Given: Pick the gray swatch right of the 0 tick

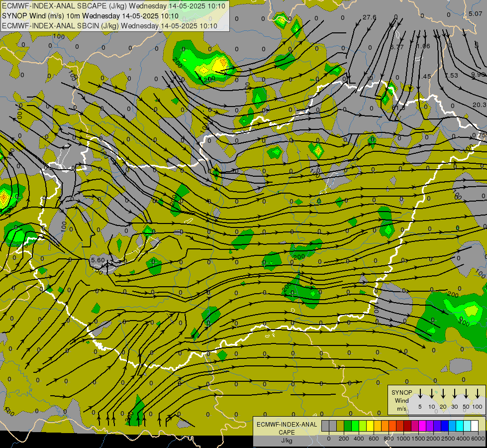Looking at the screenshot, I should click(x=333, y=426).
